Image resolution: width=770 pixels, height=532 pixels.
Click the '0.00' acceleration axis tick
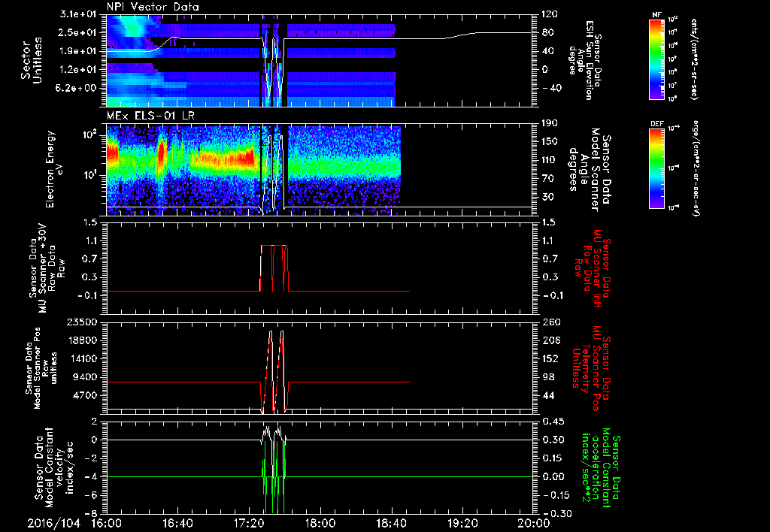point(553,477)
